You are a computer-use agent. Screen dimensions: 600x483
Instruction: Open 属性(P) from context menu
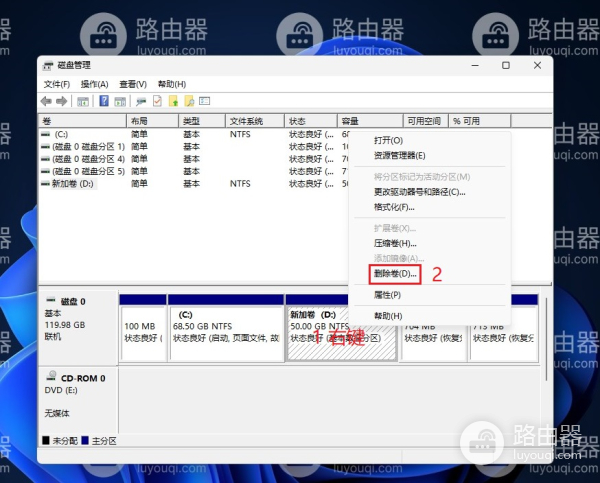click(x=430, y=295)
